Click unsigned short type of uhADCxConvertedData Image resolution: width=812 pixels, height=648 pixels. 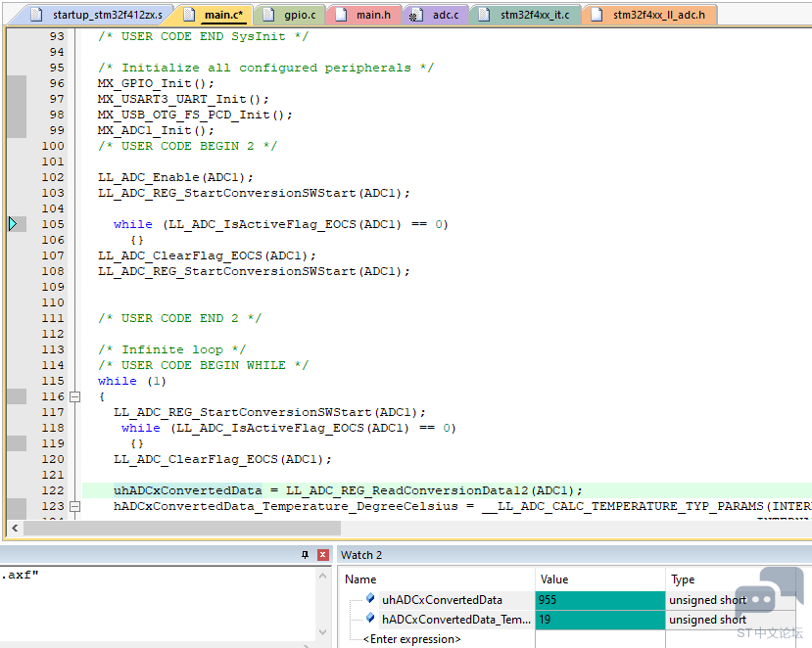707,600
